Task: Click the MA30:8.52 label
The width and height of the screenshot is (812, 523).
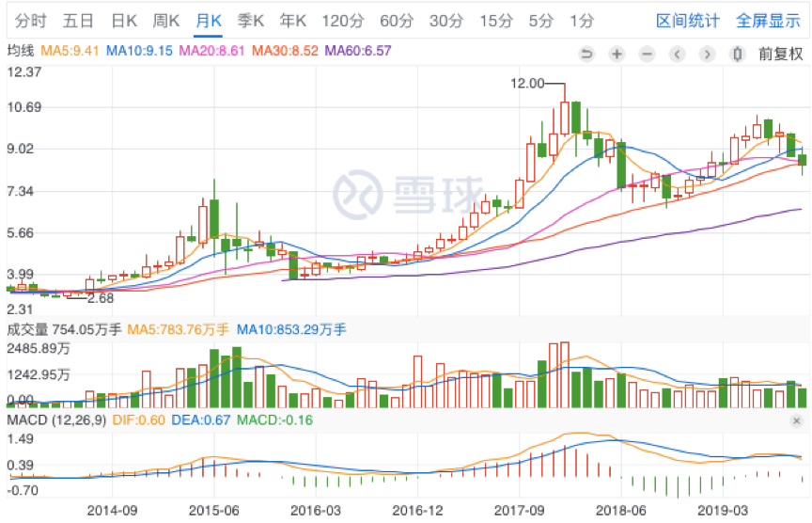Action: pyautogui.click(x=285, y=51)
